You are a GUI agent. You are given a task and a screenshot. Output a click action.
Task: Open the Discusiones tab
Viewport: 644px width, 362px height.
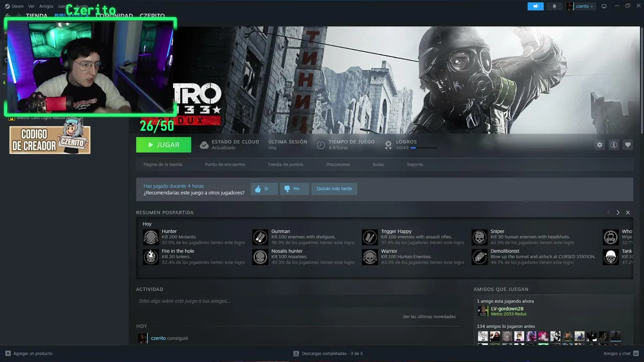tap(338, 164)
